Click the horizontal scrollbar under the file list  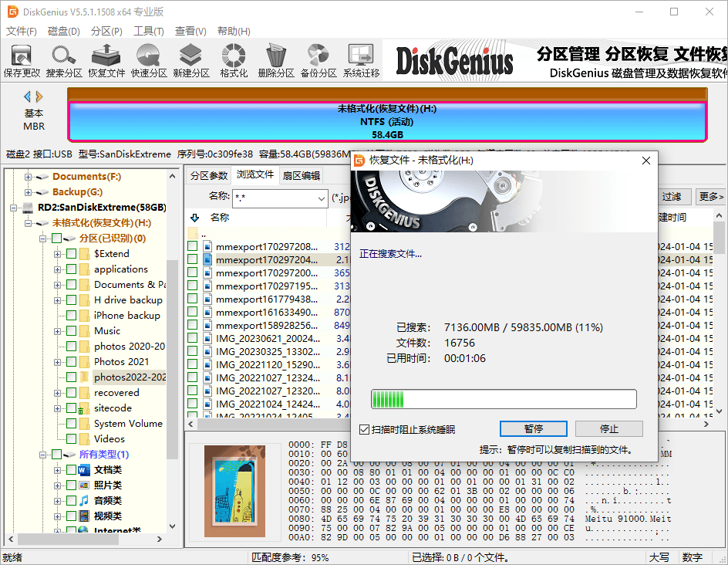tap(273, 425)
